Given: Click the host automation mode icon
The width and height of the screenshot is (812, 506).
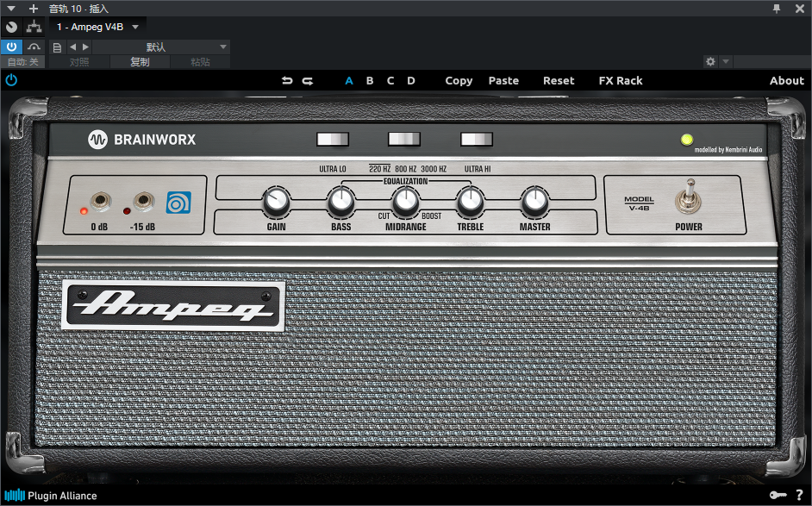Looking at the screenshot, I should 34,47.
